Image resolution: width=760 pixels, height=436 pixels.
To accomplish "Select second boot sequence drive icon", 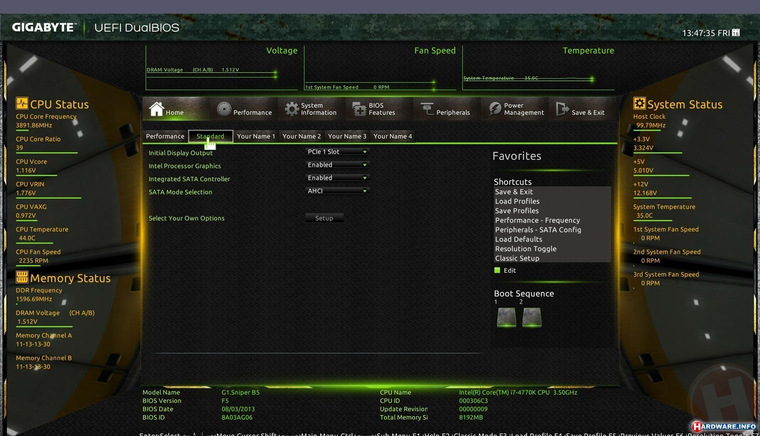I will coord(532,318).
